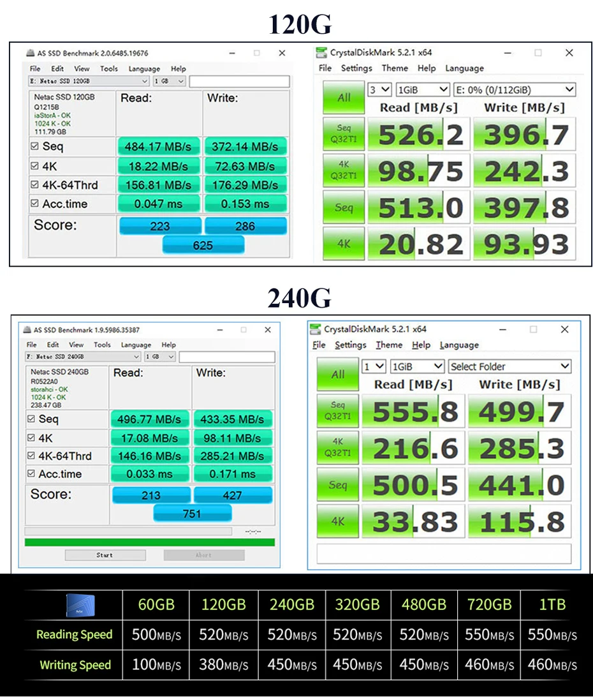Image resolution: width=593 pixels, height=700 pixels.
Task: Click All button in 120G CrystalDiskMark
Action: (x=344, y=98)
